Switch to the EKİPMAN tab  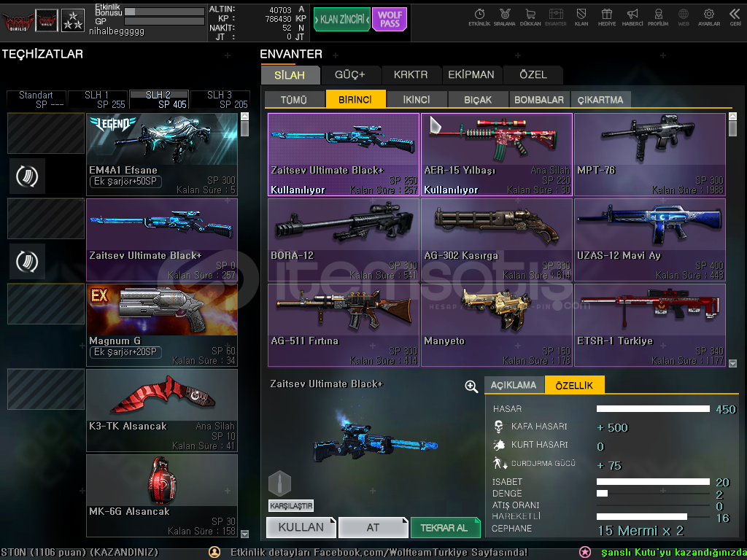[471, 75]
